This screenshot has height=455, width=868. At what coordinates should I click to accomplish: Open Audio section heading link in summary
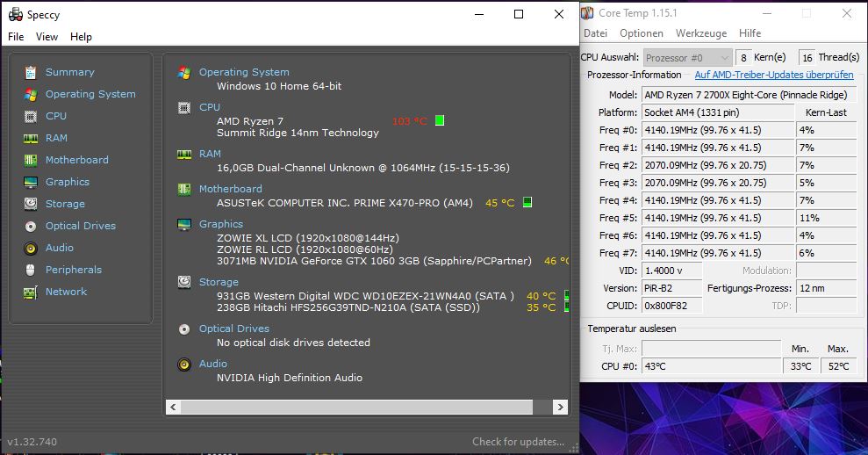[x=213, y=364]
